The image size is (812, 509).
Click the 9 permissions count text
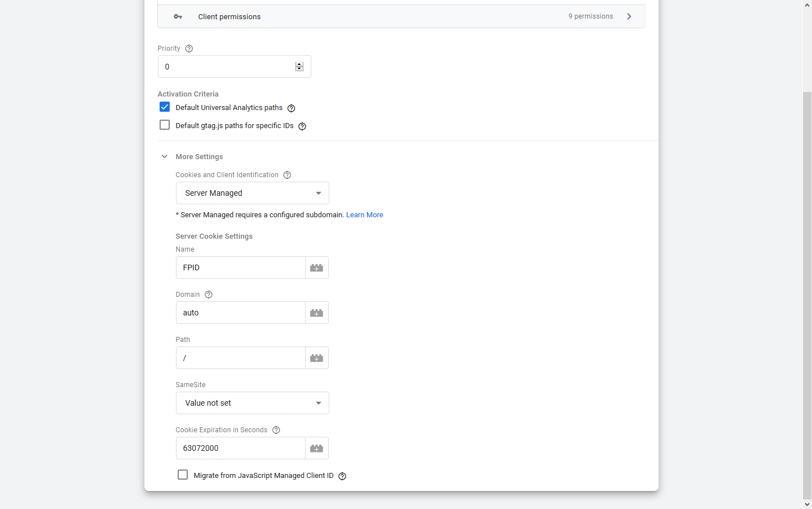coord(590,16)
